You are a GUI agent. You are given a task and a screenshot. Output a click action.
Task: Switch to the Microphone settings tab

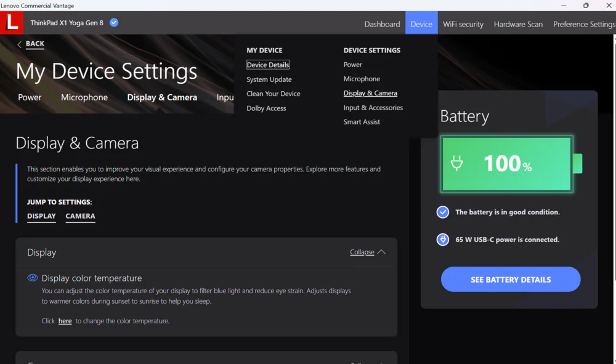click(x=84, y=97)
